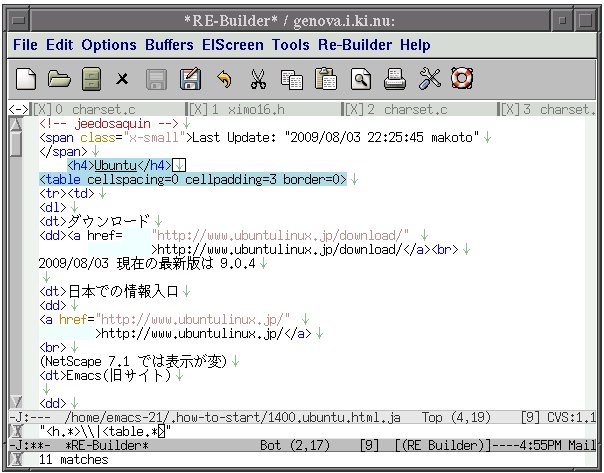This screenshot has height=473, width=604.
Task: Open the Options menu
Action: point(109,45)
